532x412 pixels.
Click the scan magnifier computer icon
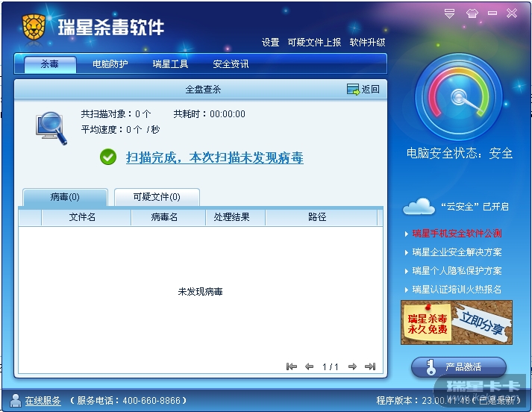tap(51, 128)
